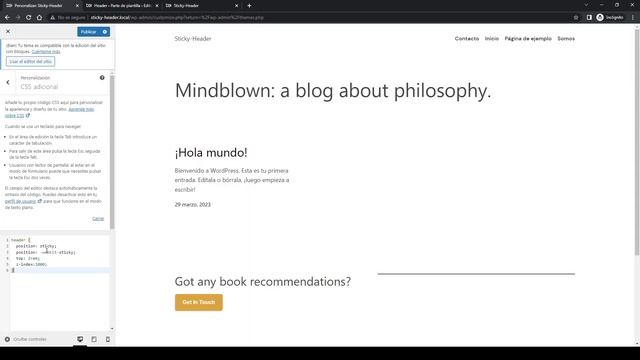Click 'Ocultar controles' collapse button
Screen dimensions: 640x360
26,340
